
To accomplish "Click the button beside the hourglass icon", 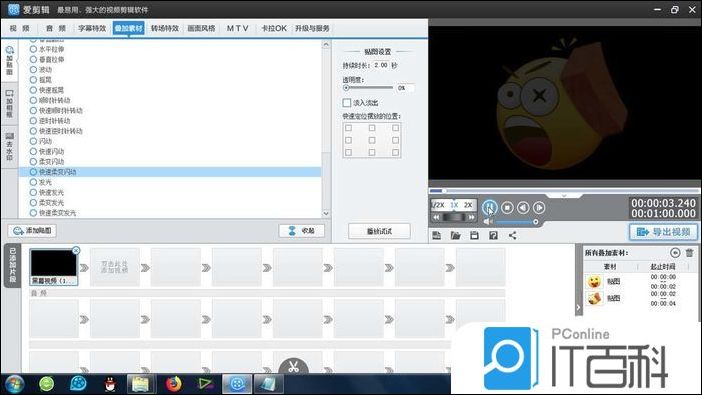I will (x=302, y=231).
